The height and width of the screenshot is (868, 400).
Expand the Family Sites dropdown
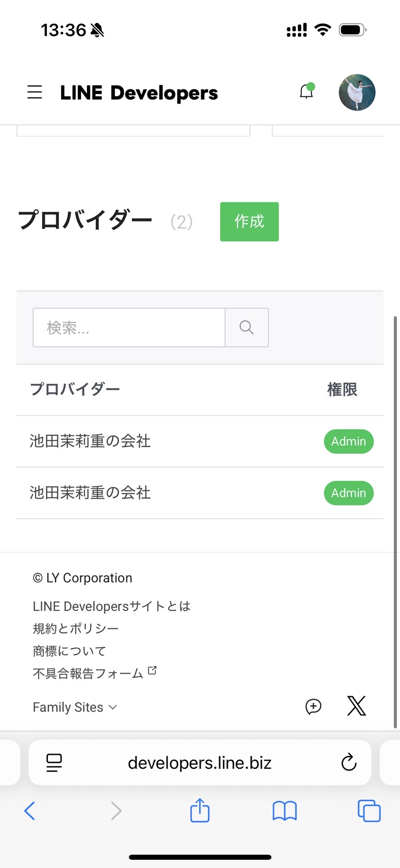(x=75, y=707)
